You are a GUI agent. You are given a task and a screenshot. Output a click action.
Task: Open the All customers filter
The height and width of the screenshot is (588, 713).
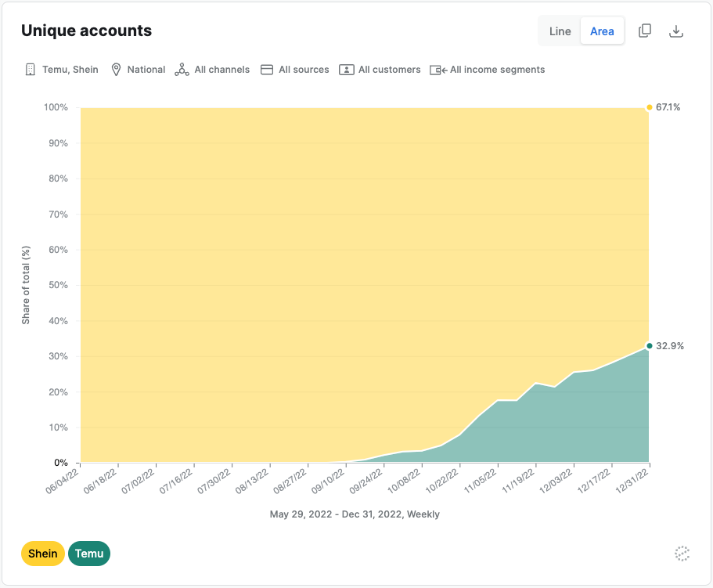[x=389, y=70]
